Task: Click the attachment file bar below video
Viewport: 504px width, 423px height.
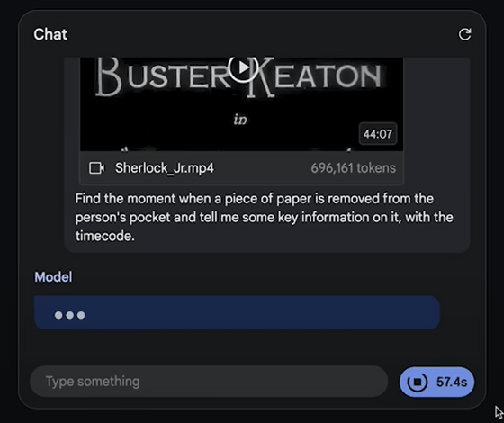Action: [x=241, y=168]
